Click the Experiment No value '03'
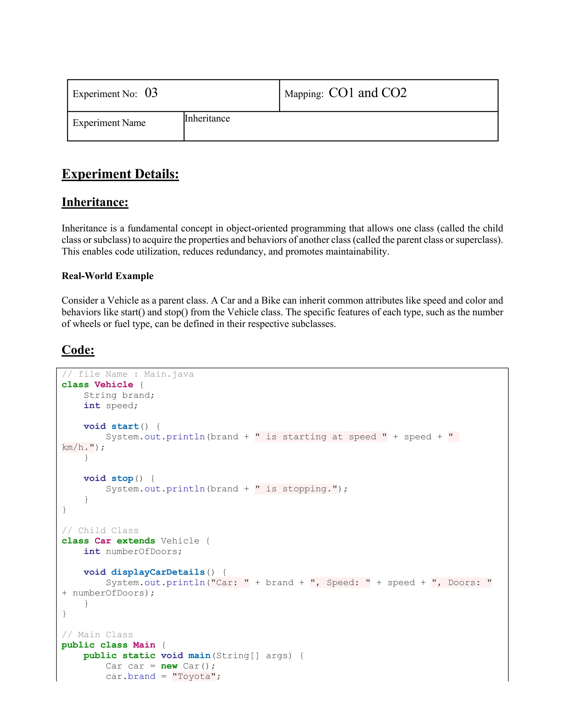 coord(151,93)
